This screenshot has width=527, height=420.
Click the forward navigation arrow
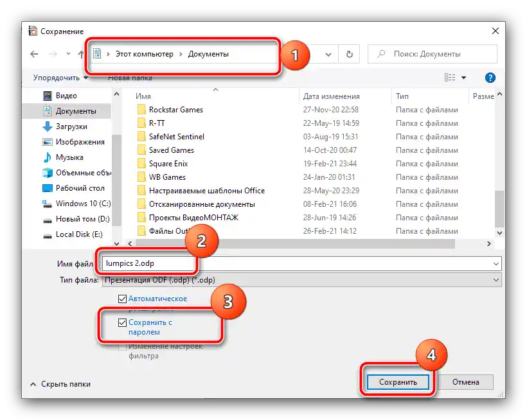point(53,54)
